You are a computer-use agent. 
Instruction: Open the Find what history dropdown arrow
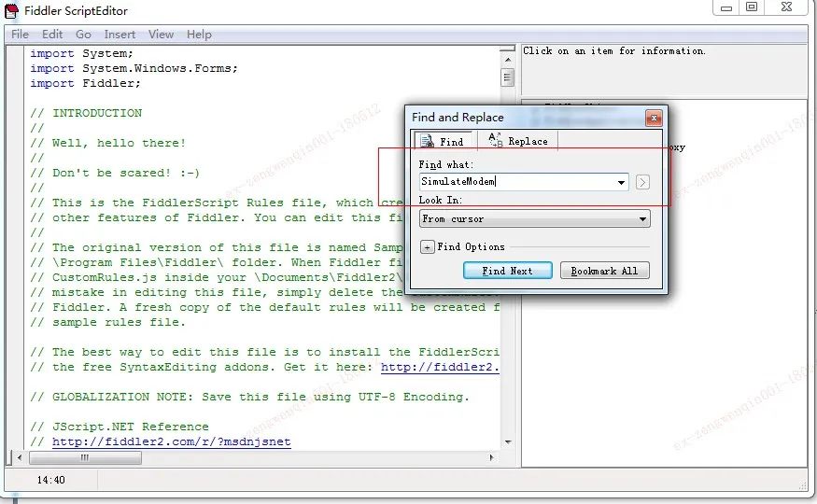pos(621,182)
